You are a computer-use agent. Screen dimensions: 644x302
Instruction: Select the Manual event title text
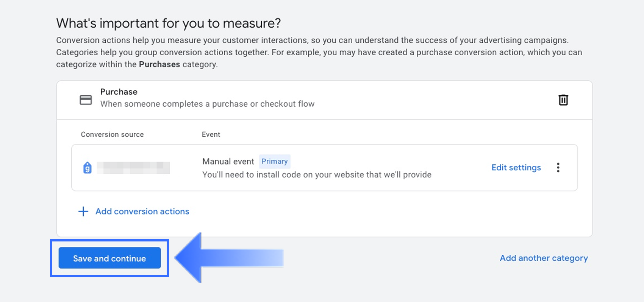(228, 162)
